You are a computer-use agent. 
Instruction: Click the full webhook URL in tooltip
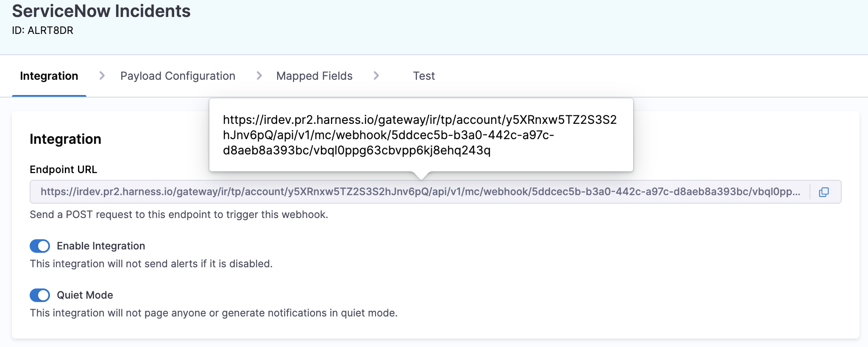420,135
